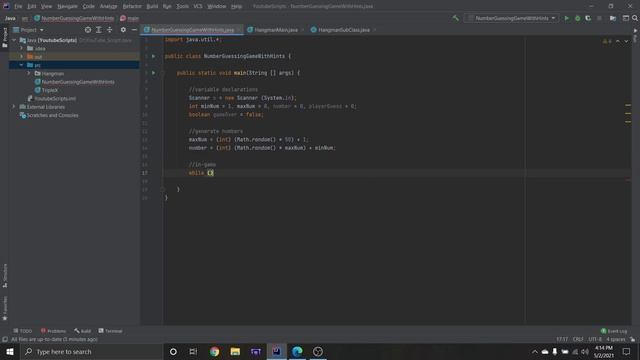Click IntelliJ IDEA taskbar icon
This screenshot has height=360, width=640.
276,351
